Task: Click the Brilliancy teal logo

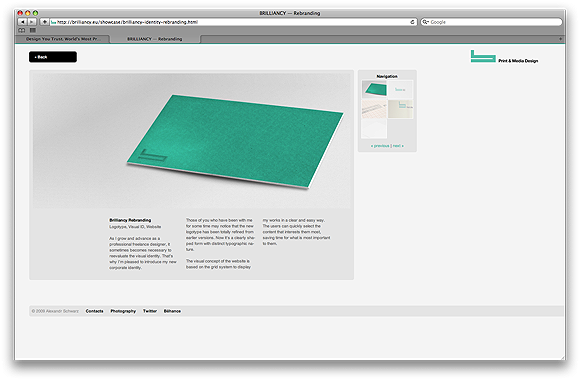Action: (x=483, y=56)
